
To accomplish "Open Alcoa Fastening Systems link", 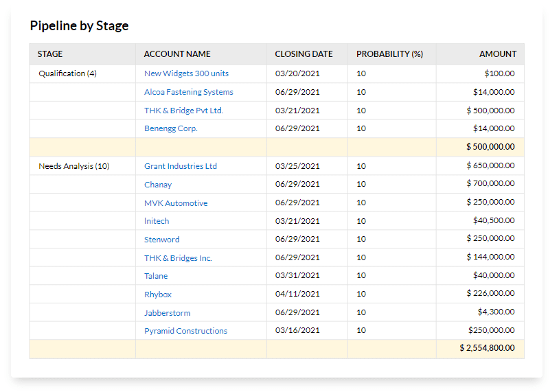I will 189,92.
